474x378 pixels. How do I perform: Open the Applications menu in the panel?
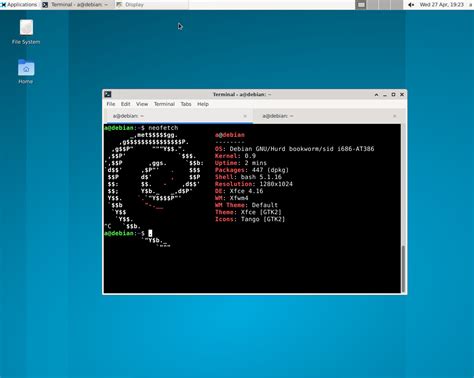pyautogui.click(x=19, y=5)
